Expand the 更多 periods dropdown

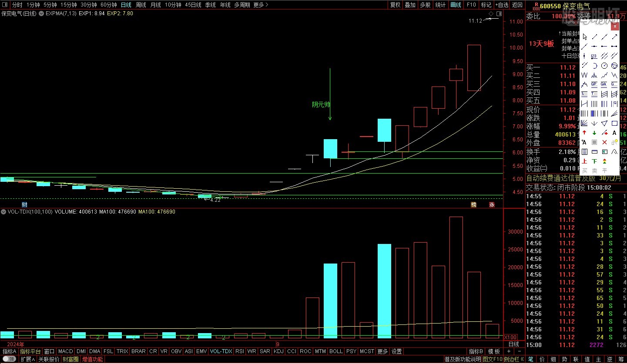click(x=261, y=5)
